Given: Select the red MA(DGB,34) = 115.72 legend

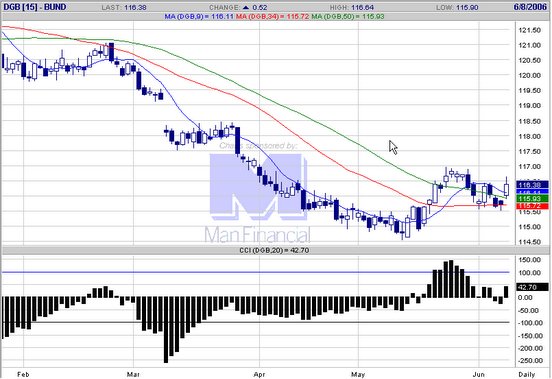Looking at the screenshot, I should click(272, 16).
